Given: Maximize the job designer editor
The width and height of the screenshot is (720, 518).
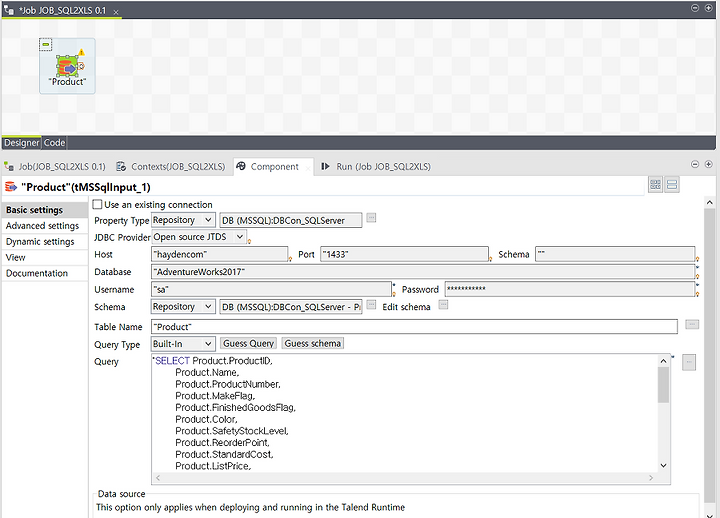Looking at the screenshot, I should click(709, 8).
